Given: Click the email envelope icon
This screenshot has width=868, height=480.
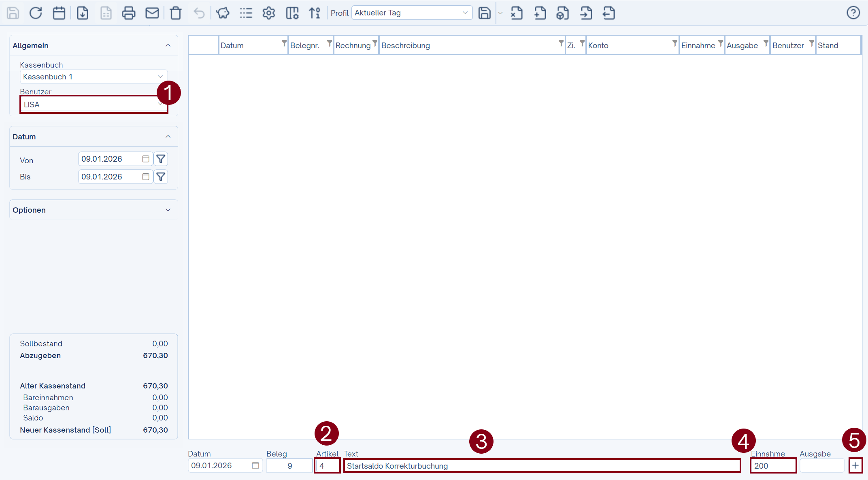Looking at the screenshot, I should pos(152,13).
